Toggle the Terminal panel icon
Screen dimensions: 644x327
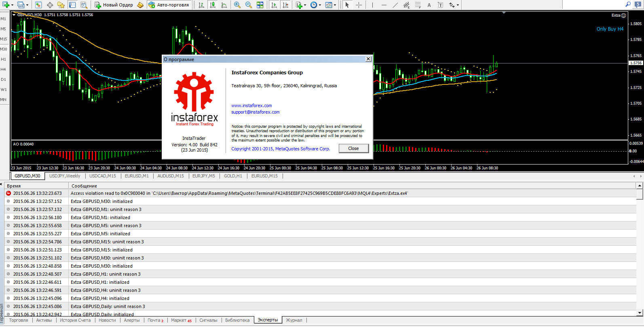[72, 5]
